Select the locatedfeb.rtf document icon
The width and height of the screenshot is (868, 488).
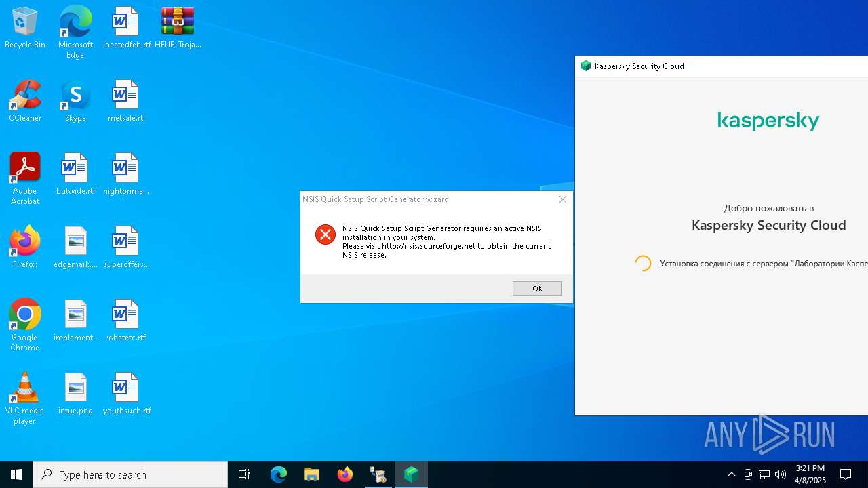pos(126,28)
